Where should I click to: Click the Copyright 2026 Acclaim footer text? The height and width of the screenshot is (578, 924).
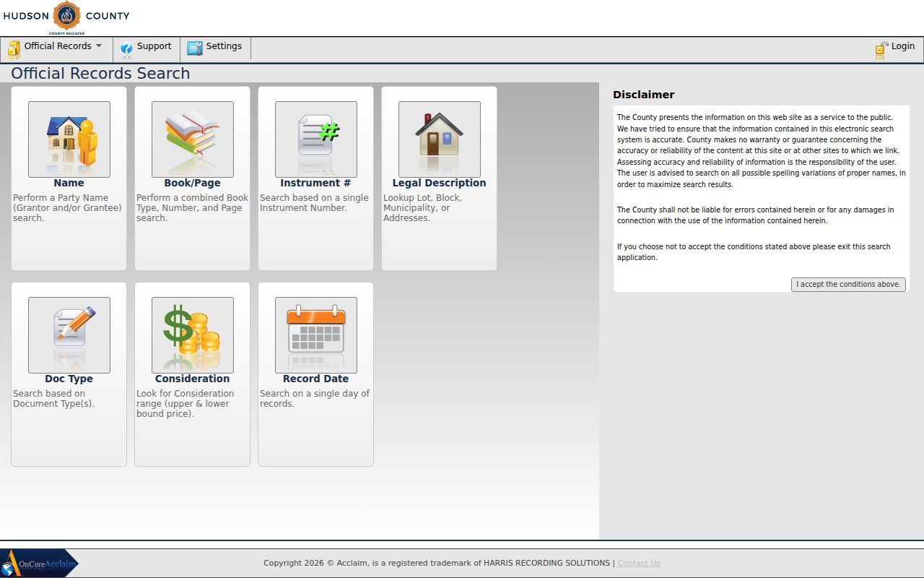click(437, 563)
